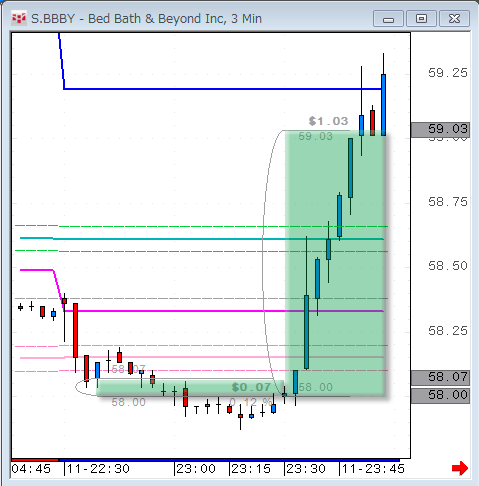Close the S.BBBY chart window

454,19
